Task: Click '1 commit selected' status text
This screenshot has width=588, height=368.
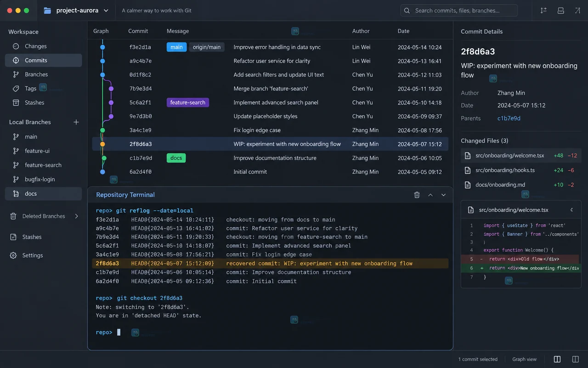Action: tap(478, 359)
